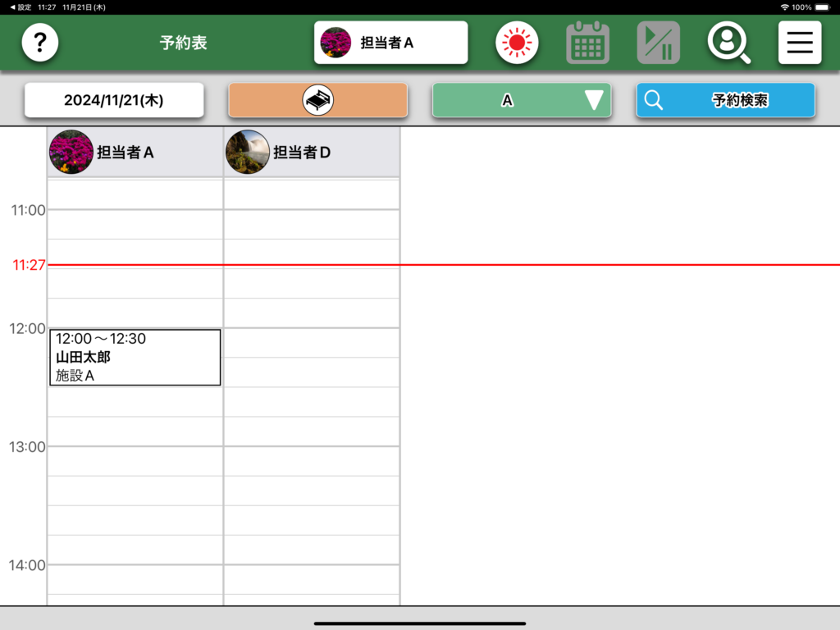This screenshot has width=840, height=630.
Task: Open the 2024/11/21(木) date picker
Action: tap(114, 100)
